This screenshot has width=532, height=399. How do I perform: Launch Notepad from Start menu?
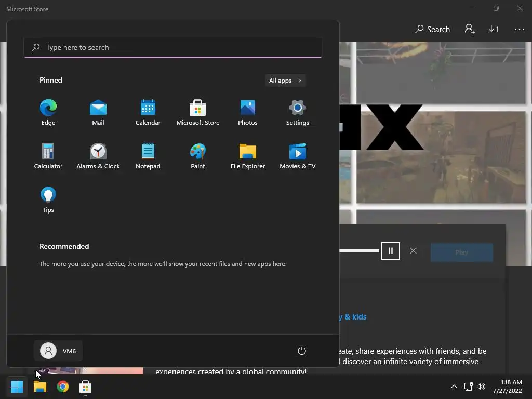tap(148, 156)
